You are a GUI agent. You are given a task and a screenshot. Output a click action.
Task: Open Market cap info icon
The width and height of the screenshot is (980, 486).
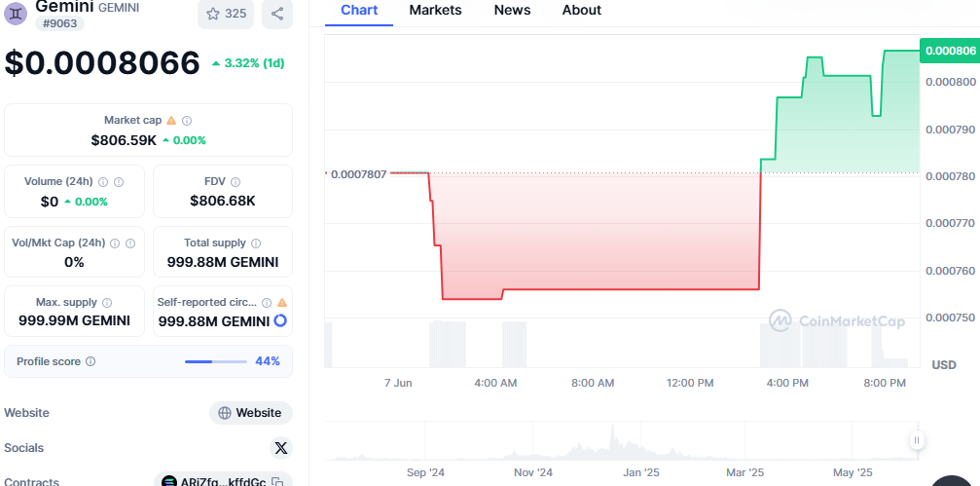pos(186,120)
